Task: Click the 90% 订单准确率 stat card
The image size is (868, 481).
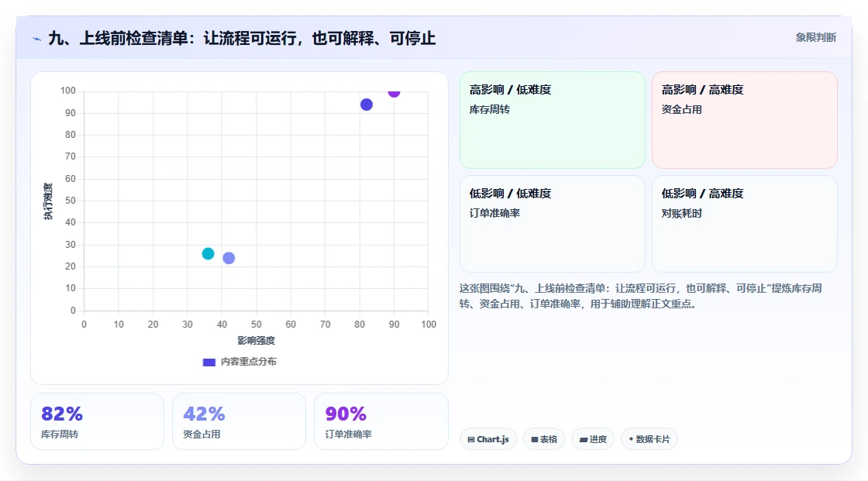Action: 381,421
